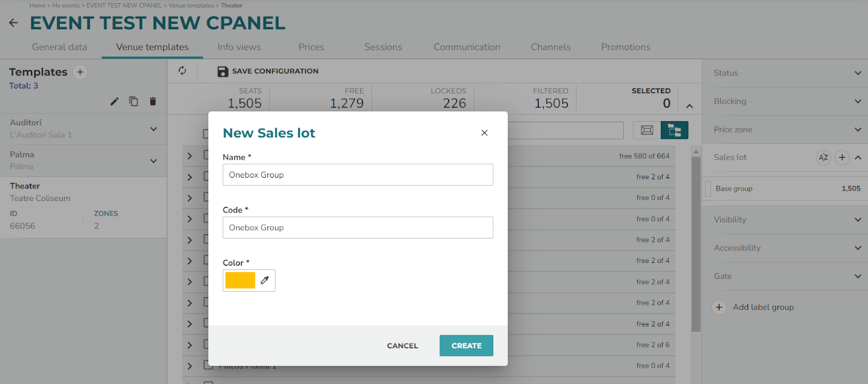Screen dimensions: 868x384
Task: Click the back arrow beside the event title
Action: (x=14, y=23)
